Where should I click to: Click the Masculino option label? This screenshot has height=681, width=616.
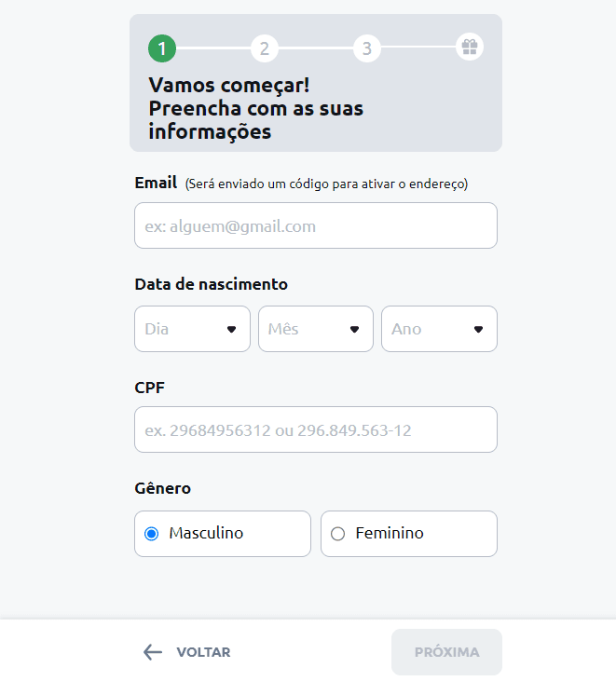206,533
